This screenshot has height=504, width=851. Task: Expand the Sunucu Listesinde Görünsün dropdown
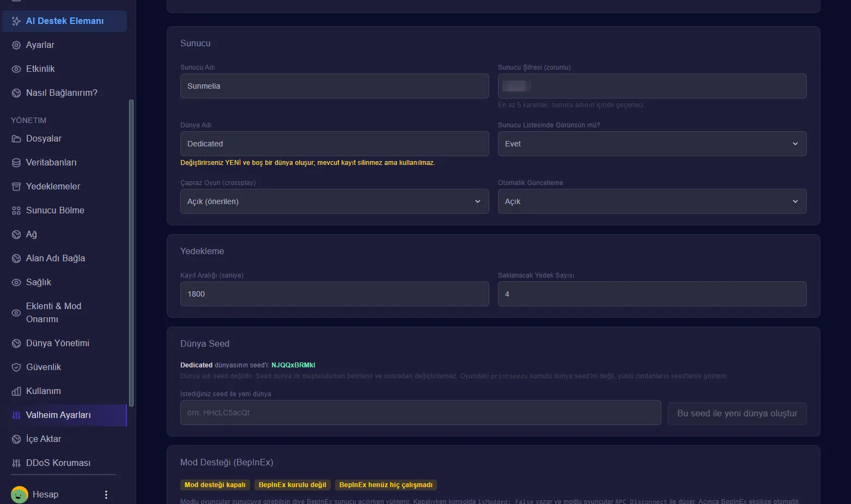pos(652,144)
